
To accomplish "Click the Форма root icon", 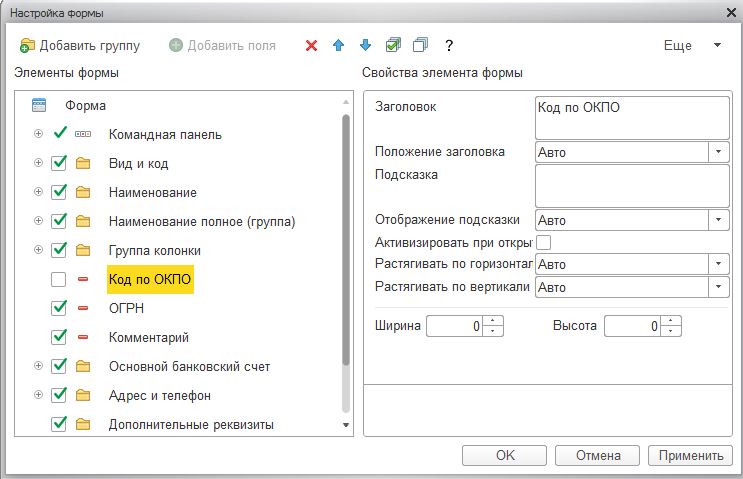I will point(39,105).
